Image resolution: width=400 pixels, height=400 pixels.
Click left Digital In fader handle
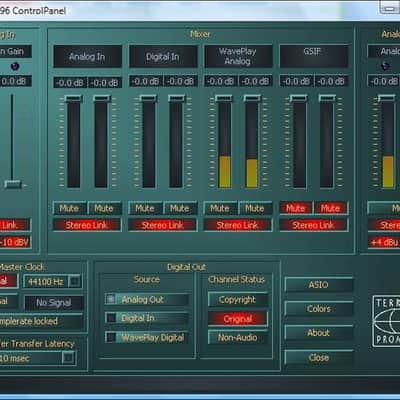[148, 98]
